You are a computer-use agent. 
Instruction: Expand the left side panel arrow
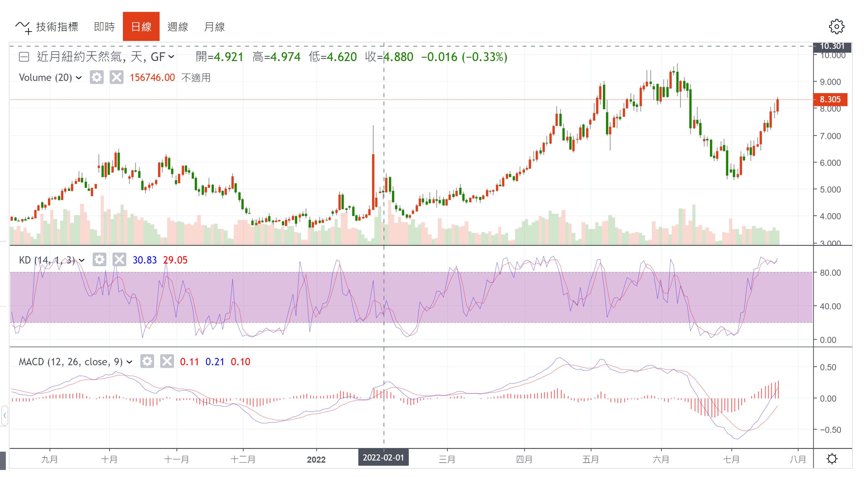5,416
